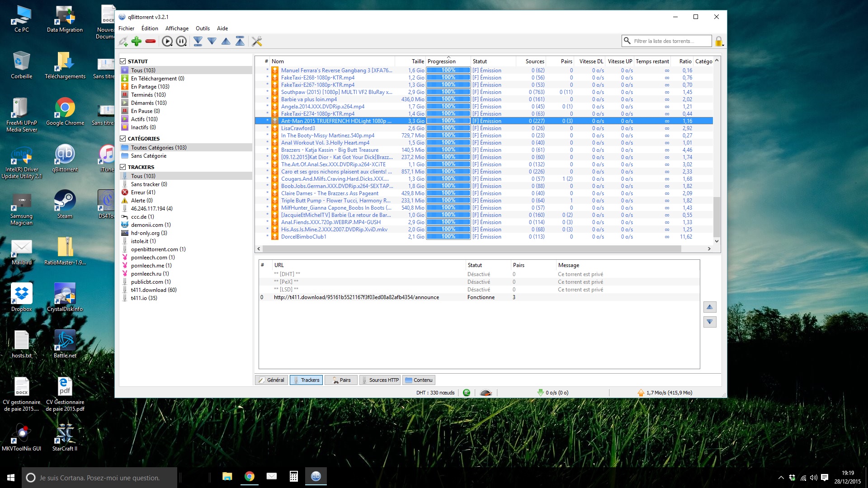This screenshot has height=488, width=868.
Task: Switch to the Contenu tab
Action: click(x=419, y=380)
